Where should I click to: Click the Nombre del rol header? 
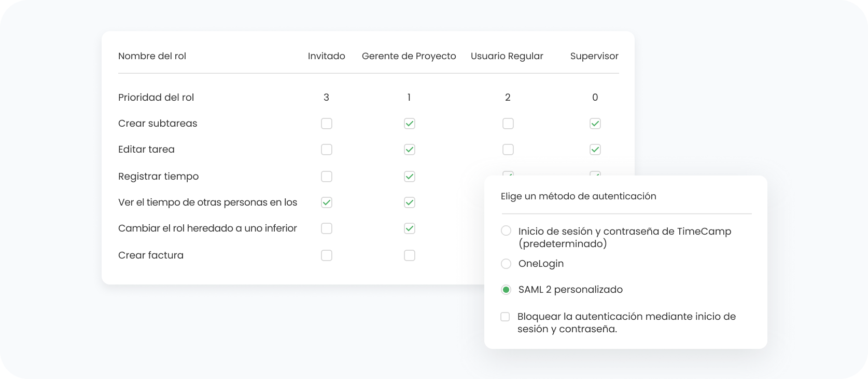pyautogui.click(x=152, y=56)
